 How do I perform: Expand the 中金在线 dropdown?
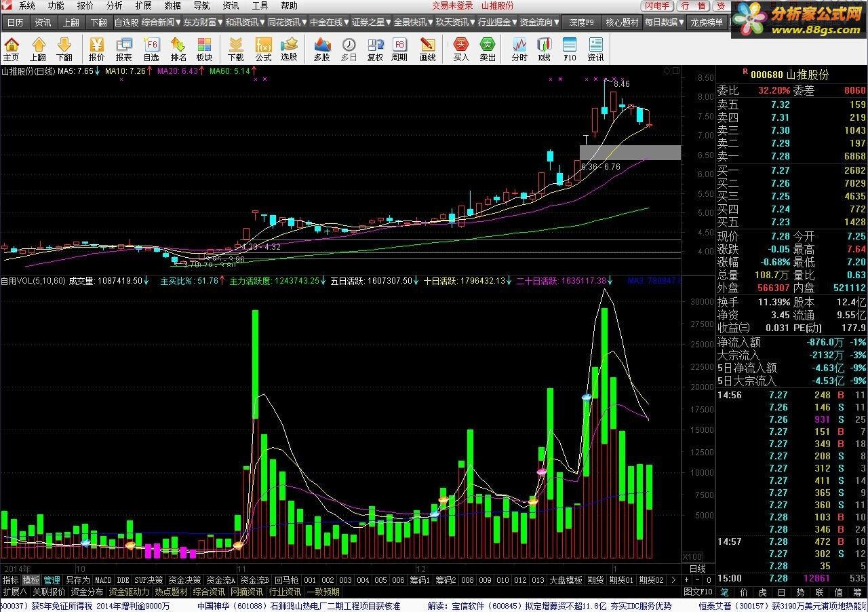pyautogui.click(x=330, y=22)
